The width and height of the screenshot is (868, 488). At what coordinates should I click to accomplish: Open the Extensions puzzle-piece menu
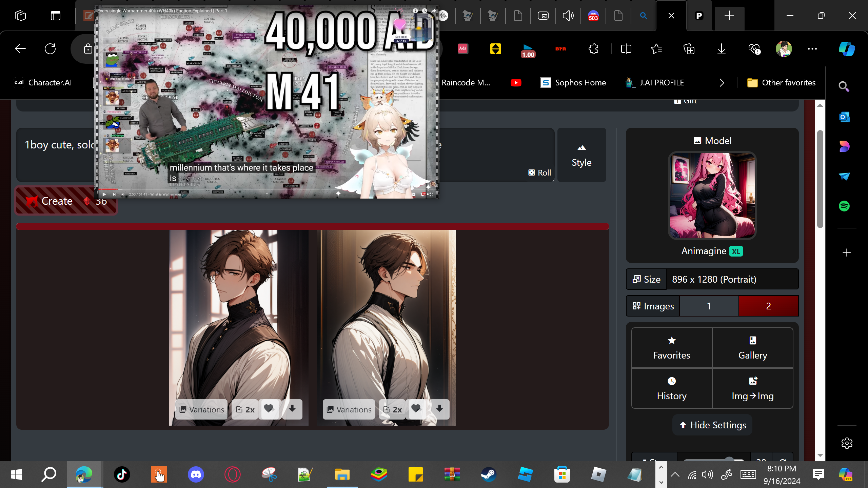click(593, 49)
